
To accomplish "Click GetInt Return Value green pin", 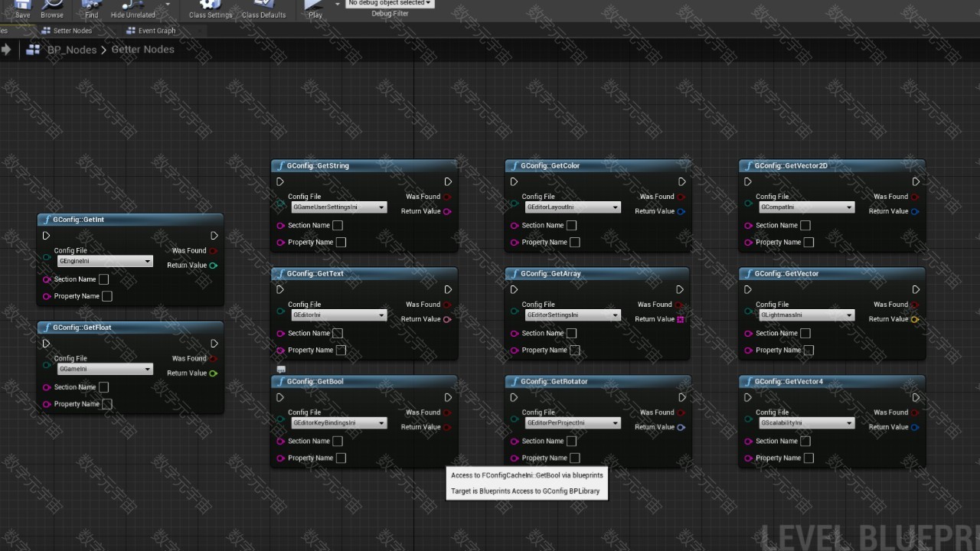I will (214, 266).
